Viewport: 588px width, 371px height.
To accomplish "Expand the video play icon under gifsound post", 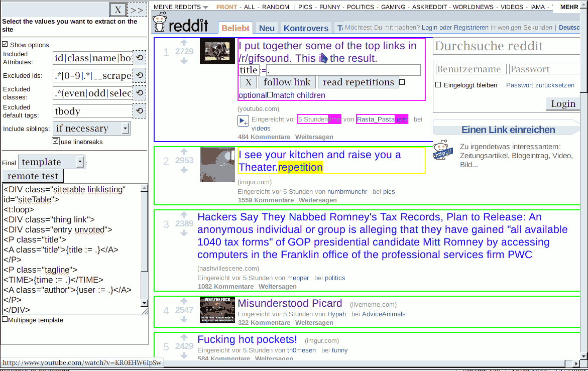I will tap(243, 121).
